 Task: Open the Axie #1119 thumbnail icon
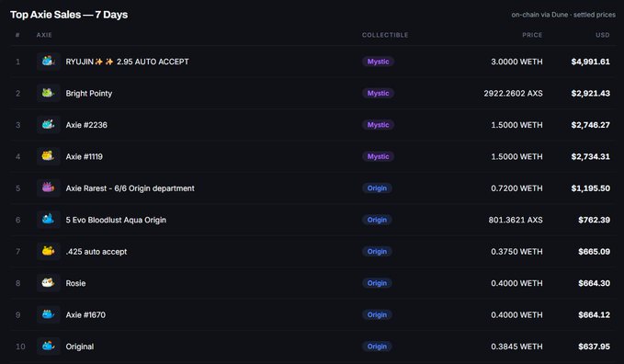pyautogui.click(x=48, y=156)
